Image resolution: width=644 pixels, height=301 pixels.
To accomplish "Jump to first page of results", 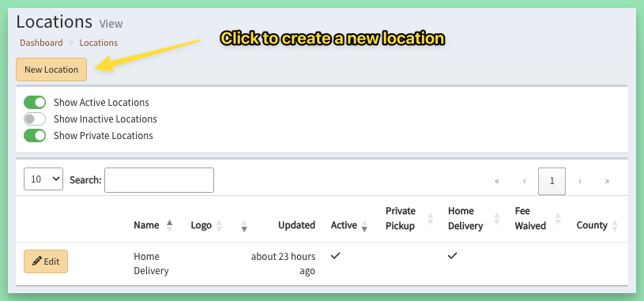I will click(x=497, y=181).
